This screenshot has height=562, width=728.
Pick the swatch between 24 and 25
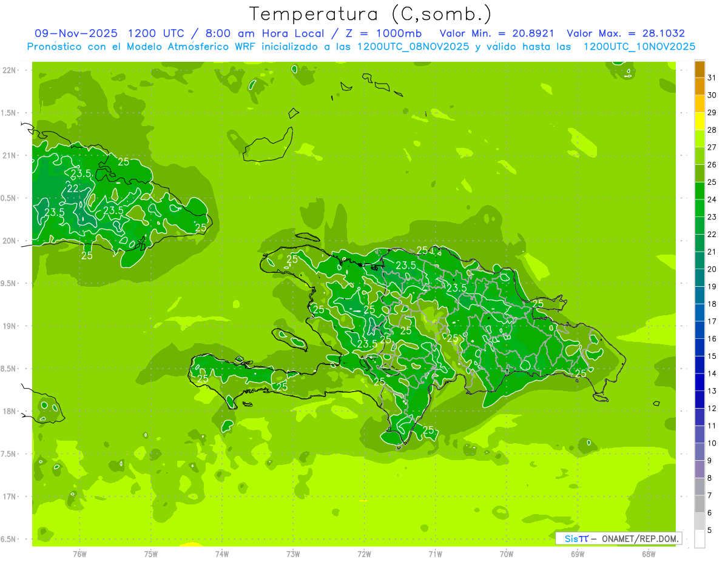point(699,191)
